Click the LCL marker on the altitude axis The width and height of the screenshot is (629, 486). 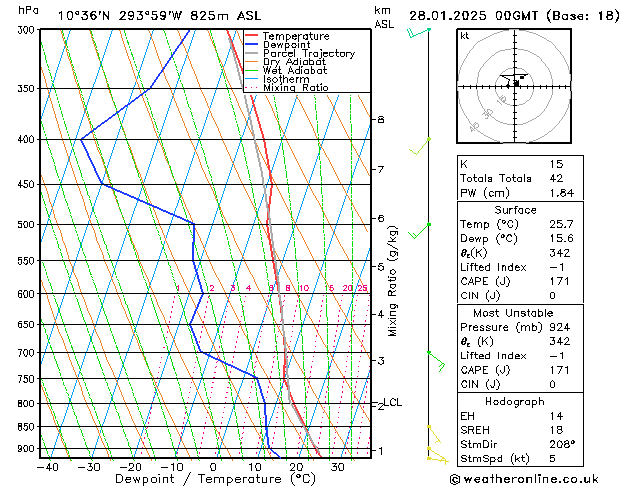click(392, 403)
